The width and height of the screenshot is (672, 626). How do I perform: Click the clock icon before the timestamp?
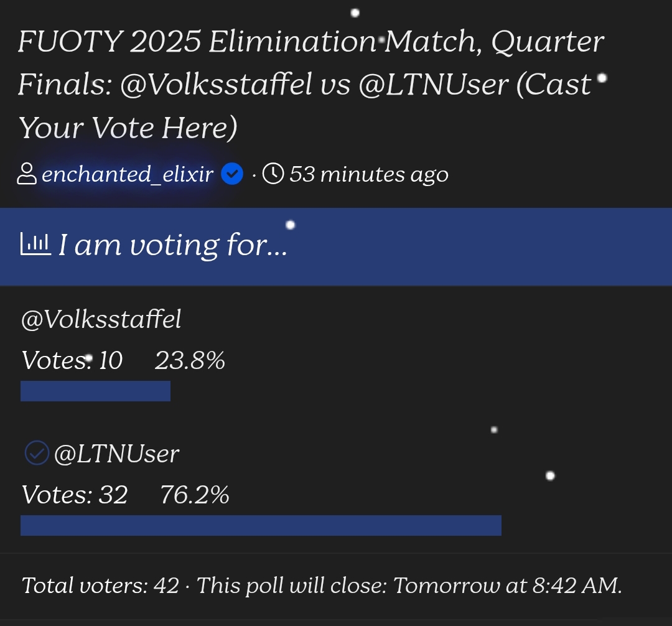[273, 174]
